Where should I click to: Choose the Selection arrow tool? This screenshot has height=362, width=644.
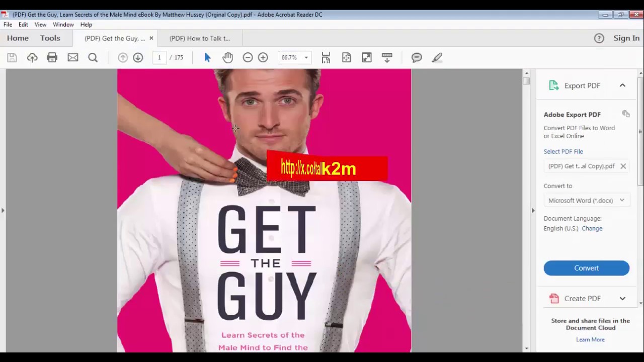coord(207,58)
